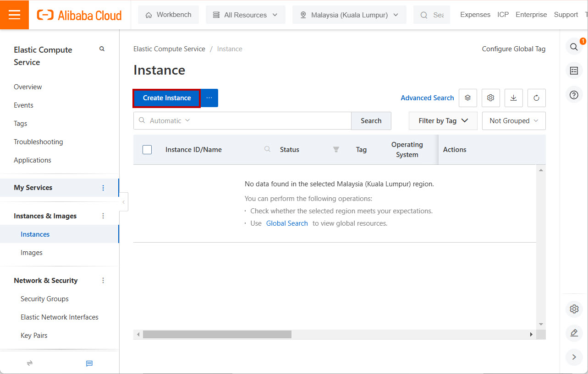Click the refresh instance list icon
Screen dimensions: 588x374
point(536,98)
